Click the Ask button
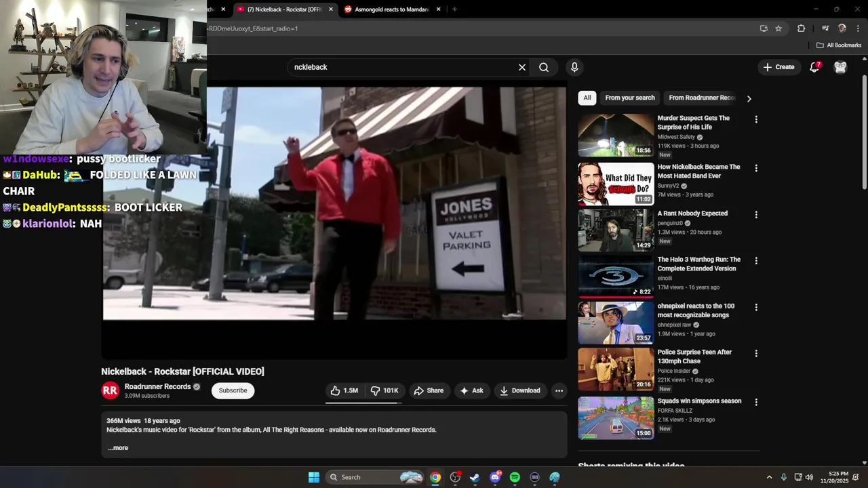The height and width of the screenshot is (488, 868). point(471,390)
